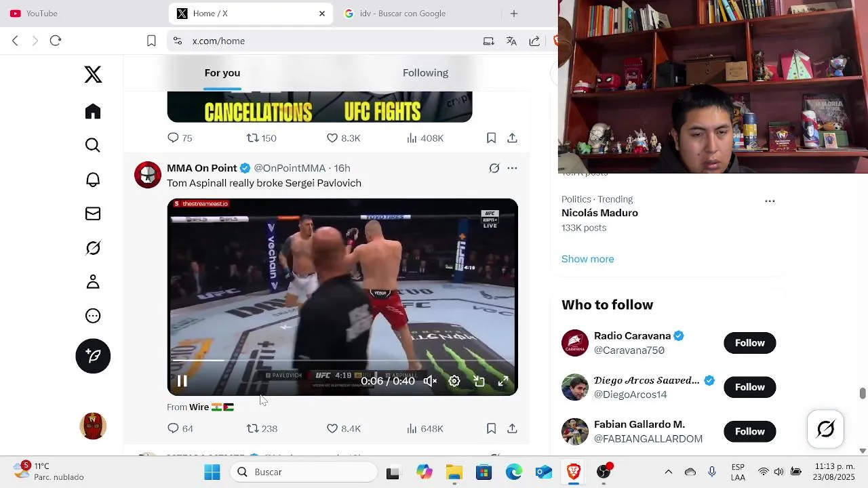The height and width of the screenshot is (488, 868).
Task: Open video settings gear
Action: [454, 381]
